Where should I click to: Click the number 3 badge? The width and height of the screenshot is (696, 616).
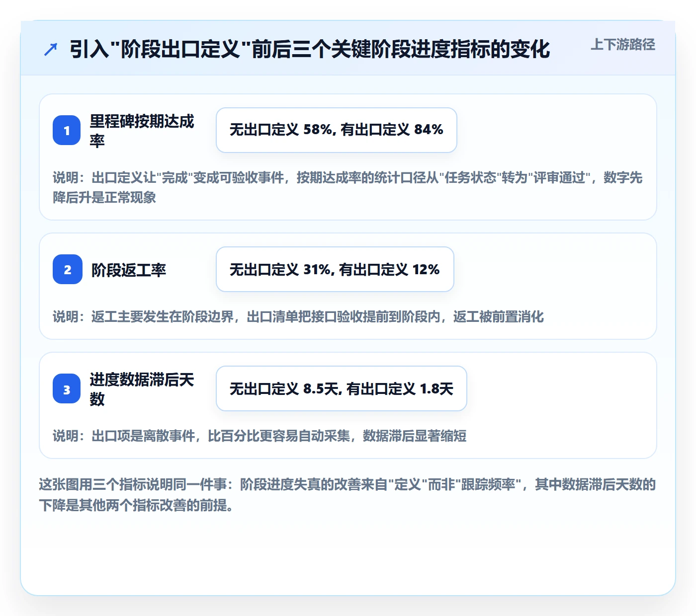point(67,388)
